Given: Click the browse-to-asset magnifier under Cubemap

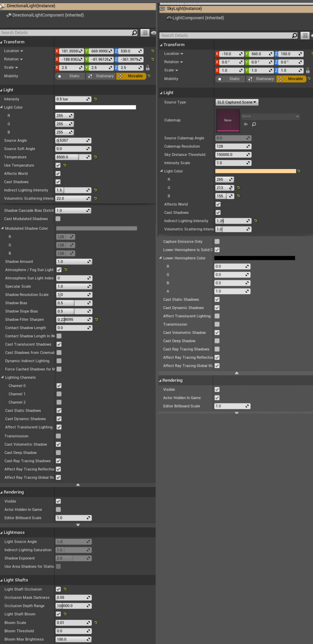Looking at the screenshot, I should tap(254, 124).
